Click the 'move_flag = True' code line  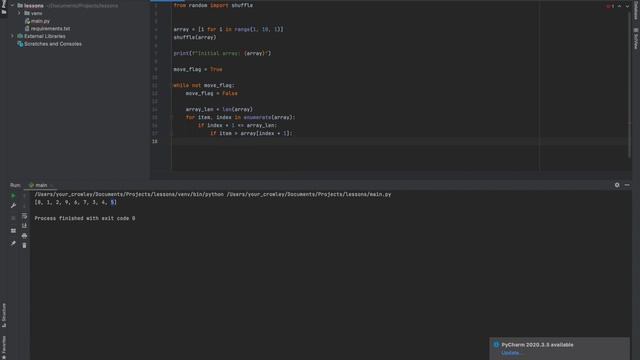coord(198,69)
